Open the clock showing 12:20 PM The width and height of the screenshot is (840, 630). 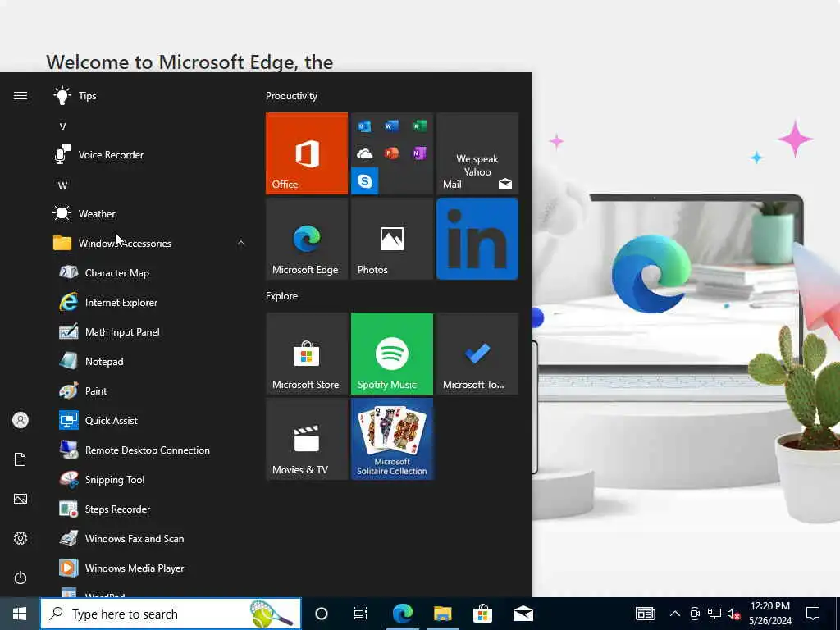point(770,614)
